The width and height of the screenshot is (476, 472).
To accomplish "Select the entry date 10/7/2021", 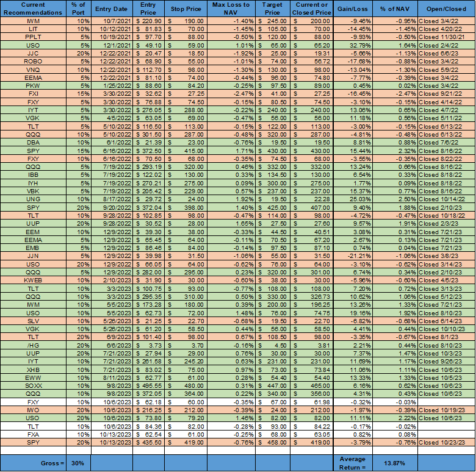I will (x=112, y=21).
